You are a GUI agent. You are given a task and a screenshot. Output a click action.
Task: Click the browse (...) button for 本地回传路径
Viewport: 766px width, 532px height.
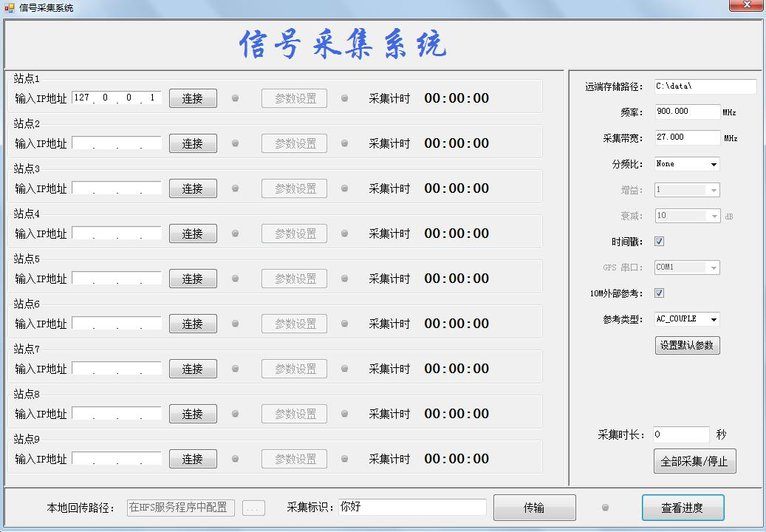click(x=253, y=508)
